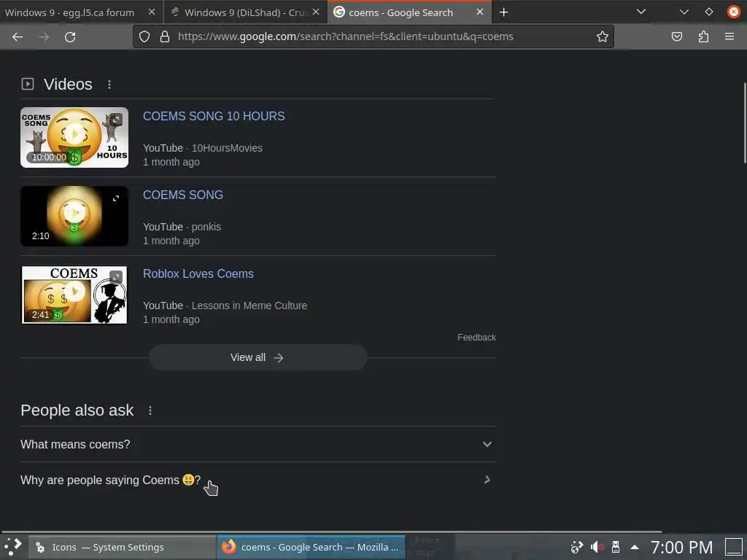Expand 'What means coems?' question
This screenshot has width=747, height=560.
258,444
